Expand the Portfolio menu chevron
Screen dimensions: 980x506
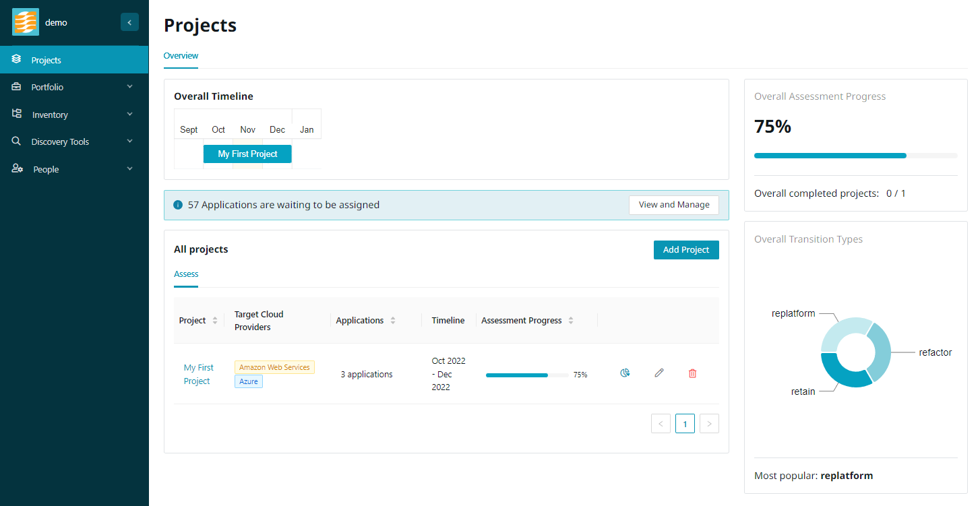tap(130, 87)
